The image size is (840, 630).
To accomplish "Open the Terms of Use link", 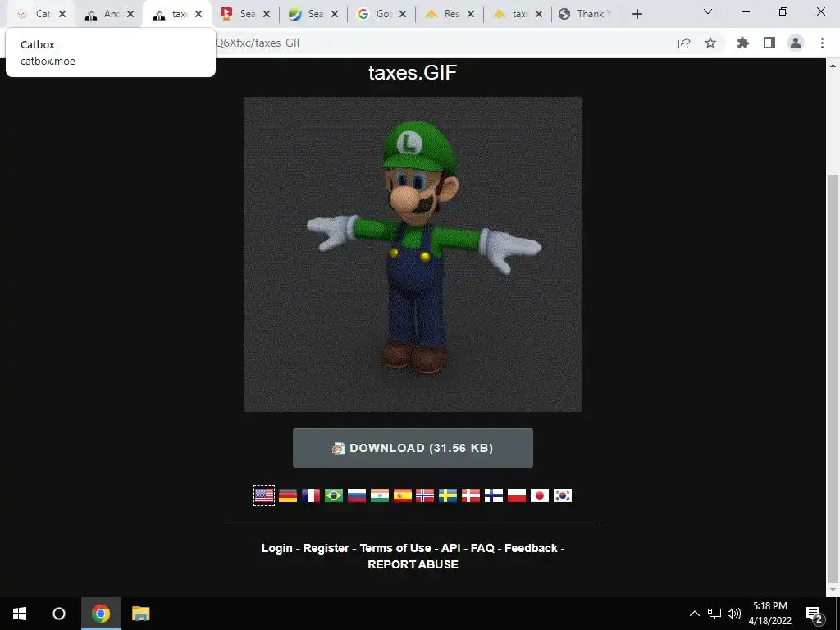I will click(395, 548).
